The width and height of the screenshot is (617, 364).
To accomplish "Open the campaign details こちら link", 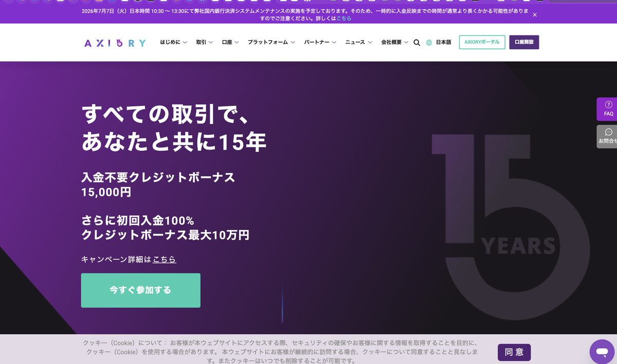I will click(165, 259).
